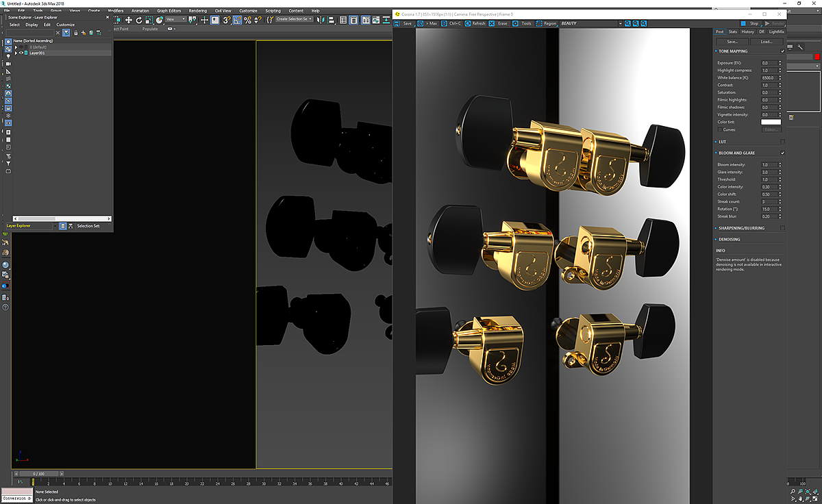The width and height of the screenshot is (822, 504).
Task: Enable the Sharpening/Blurring checkbox
Action: [782, 228]
